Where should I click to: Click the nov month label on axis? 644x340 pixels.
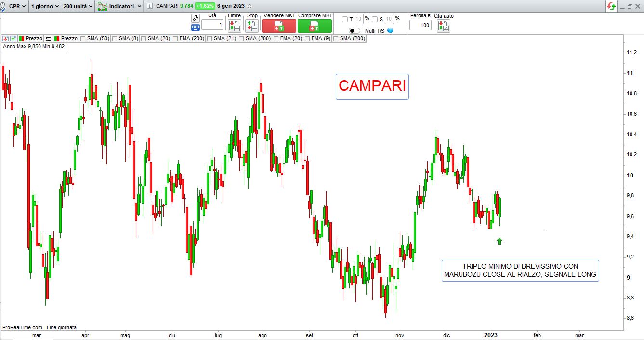(399, 335)
